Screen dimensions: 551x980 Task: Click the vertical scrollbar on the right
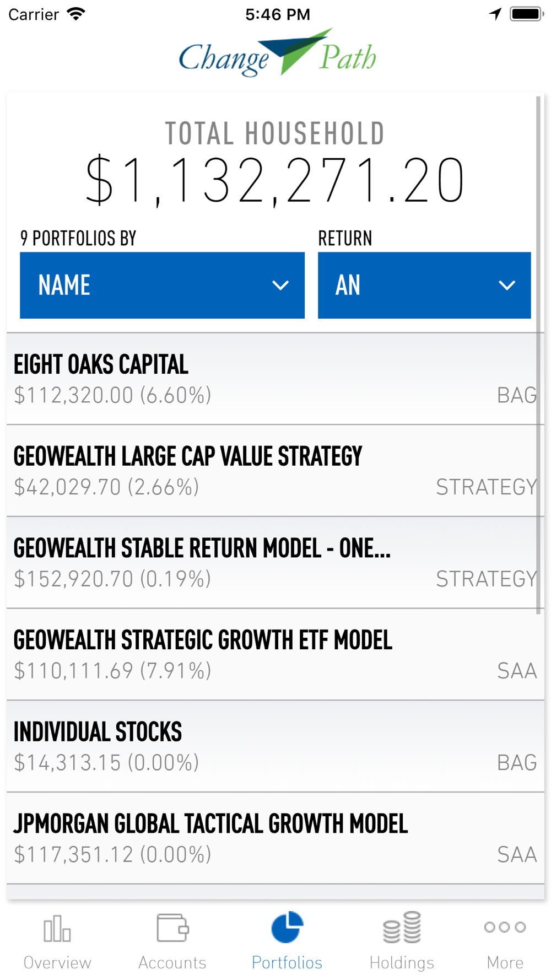538,356
